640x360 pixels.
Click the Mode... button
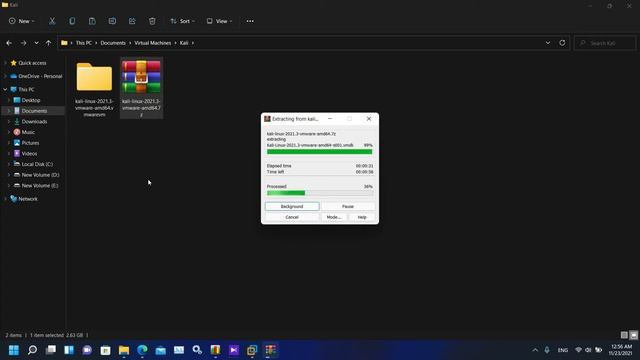[x=334, y=217]
